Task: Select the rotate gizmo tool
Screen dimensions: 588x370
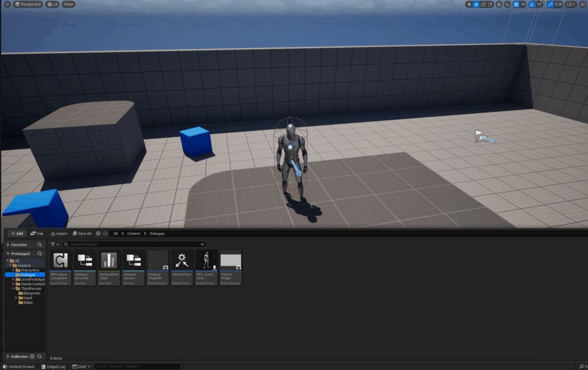Action: (x=483, y=4)
